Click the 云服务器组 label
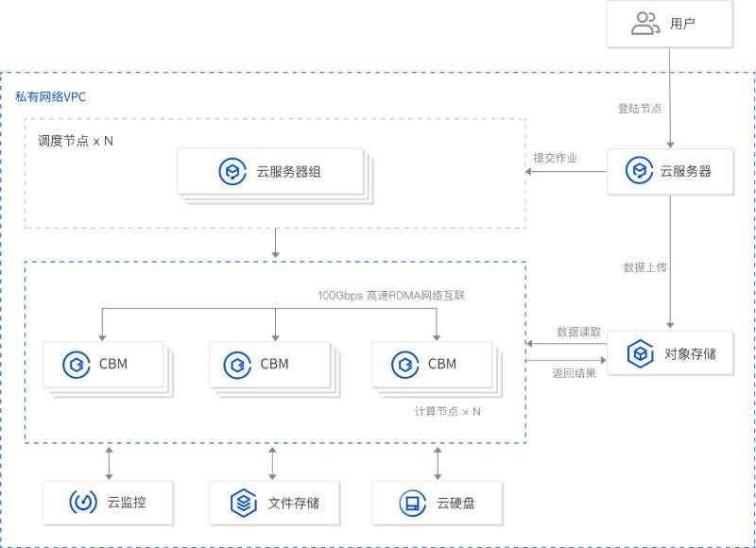The width and height of the screenshot is (756, 548). point(288,172)
